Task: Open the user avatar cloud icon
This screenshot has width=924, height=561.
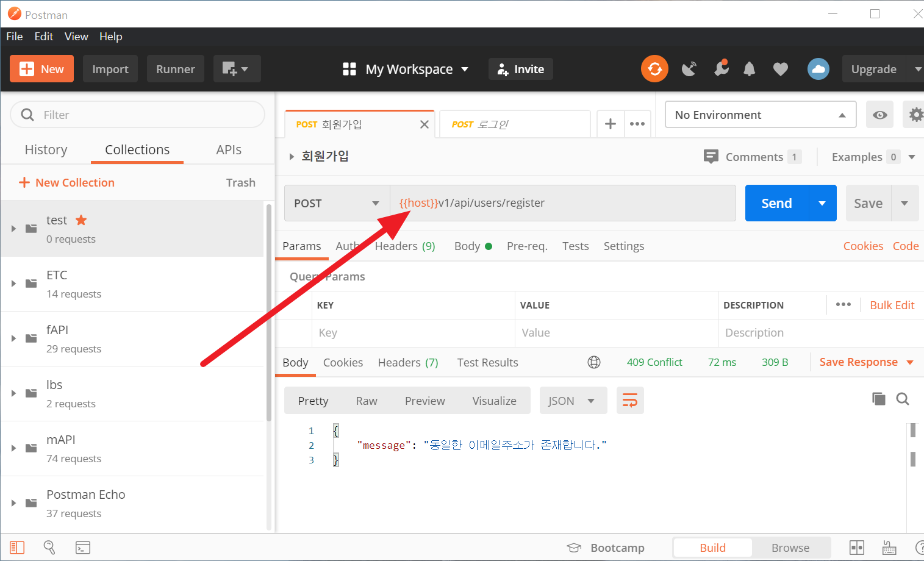Action: [818, 69]
